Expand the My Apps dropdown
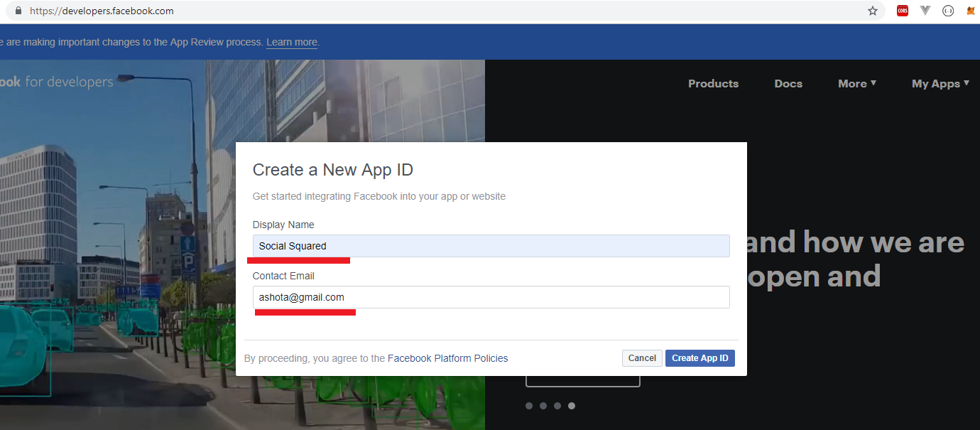The image size is (980, 430). tap(940, 84)
